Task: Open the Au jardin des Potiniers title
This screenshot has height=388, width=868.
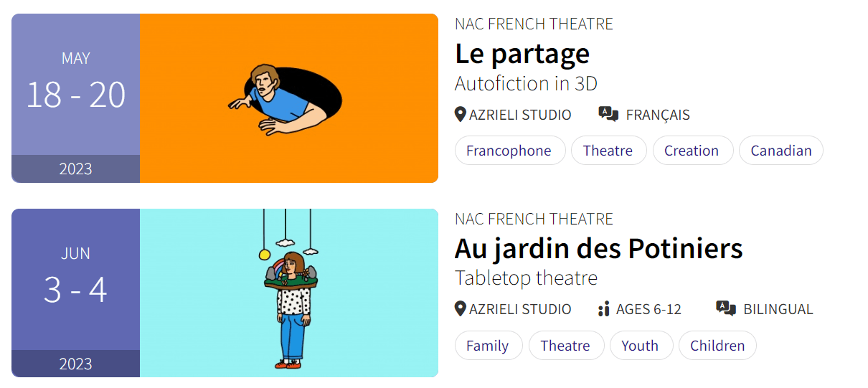Action: click(x=598, y=249)
